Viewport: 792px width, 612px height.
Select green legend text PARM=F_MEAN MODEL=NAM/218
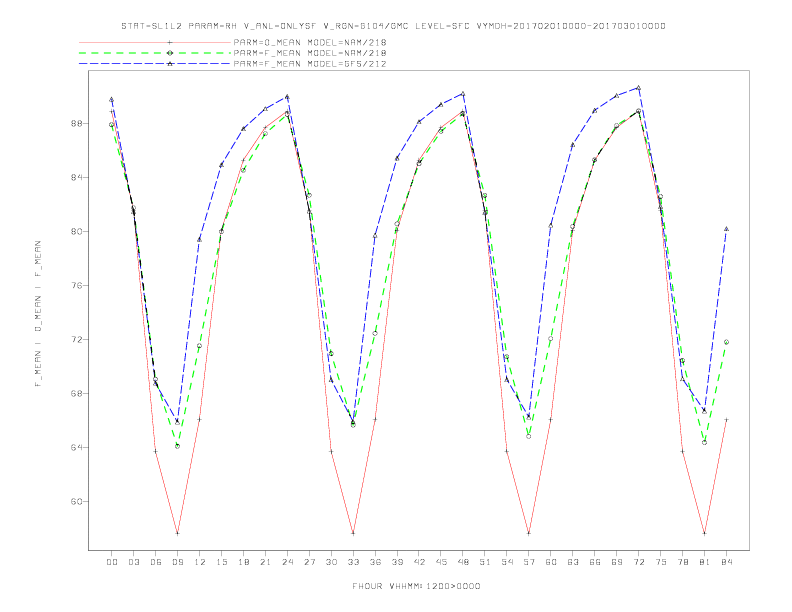[x=310, y=53]
